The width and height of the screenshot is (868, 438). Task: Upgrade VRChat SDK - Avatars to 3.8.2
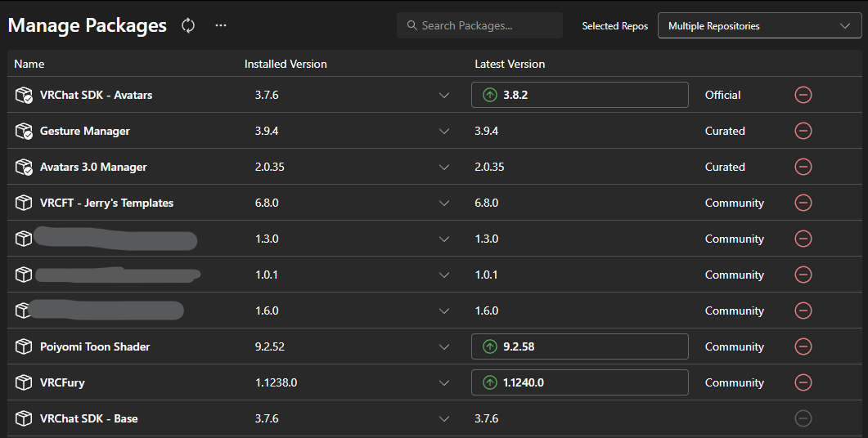(579, 95)
